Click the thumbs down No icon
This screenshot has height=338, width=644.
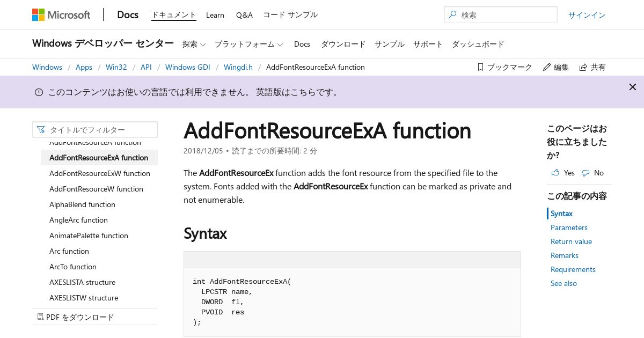tap(586, 173)
